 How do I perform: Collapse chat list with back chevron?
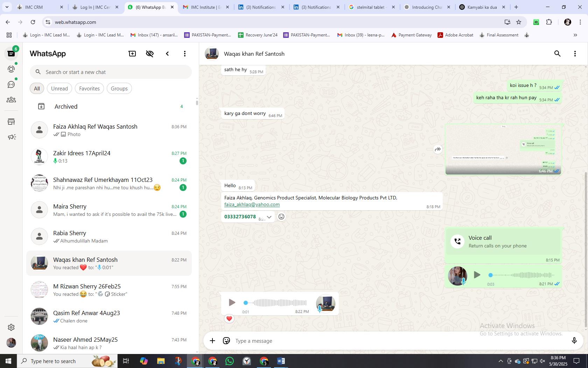(167, 54)
